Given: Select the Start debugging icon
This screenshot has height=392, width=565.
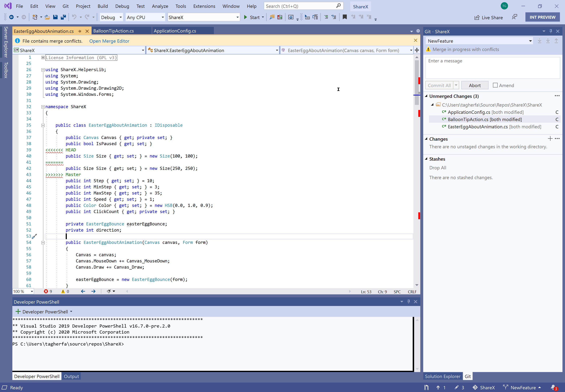Looking at the screenshot, I should pyautogui.click(x=245, y=17).
